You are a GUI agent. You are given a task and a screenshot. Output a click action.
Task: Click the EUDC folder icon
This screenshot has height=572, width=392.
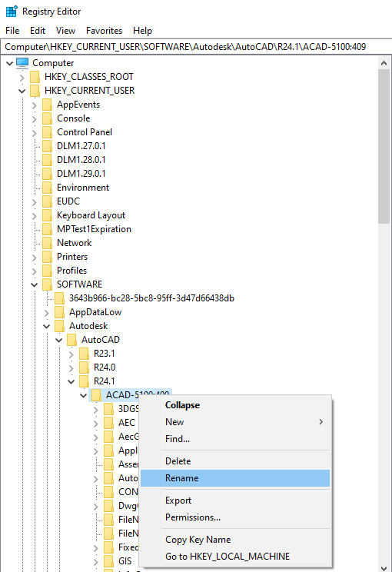[47, 201]
